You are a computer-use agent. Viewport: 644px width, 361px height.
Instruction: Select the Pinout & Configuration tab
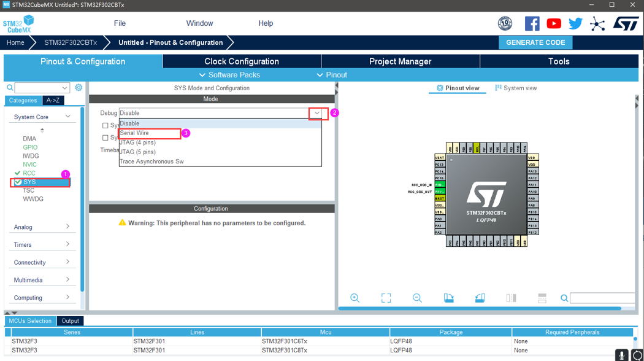(83, 61)
